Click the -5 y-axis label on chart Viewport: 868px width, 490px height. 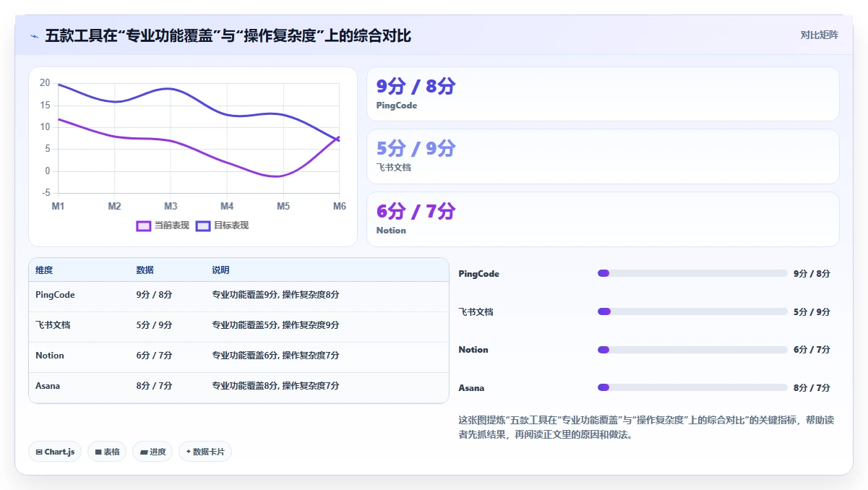(46, 193)
